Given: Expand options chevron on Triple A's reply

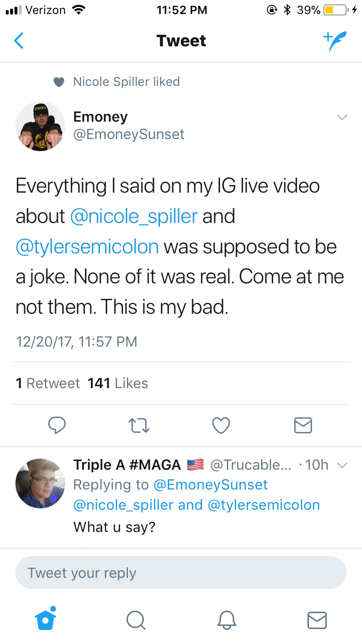Looking at the screenshot, I should (x=342, y=465).
